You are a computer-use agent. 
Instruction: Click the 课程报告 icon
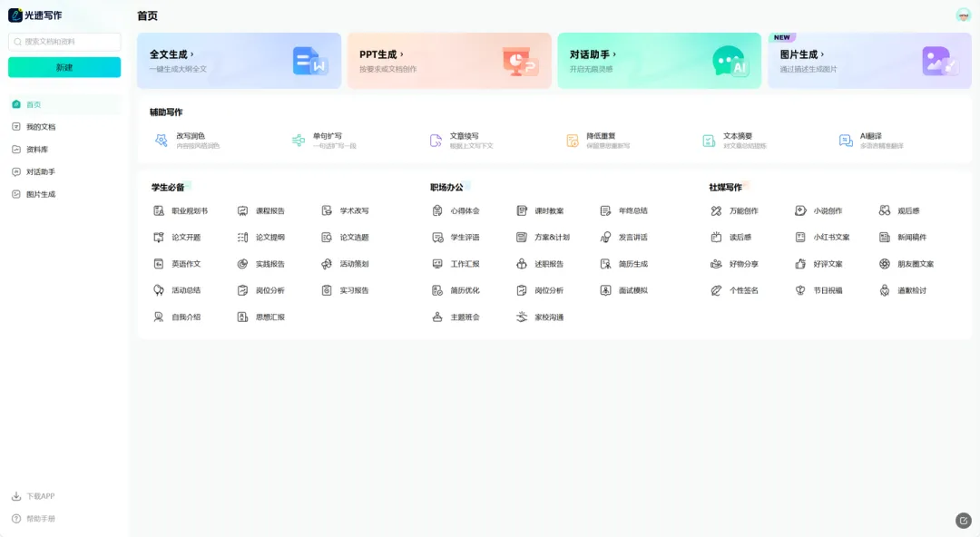(x=242, y=211)
